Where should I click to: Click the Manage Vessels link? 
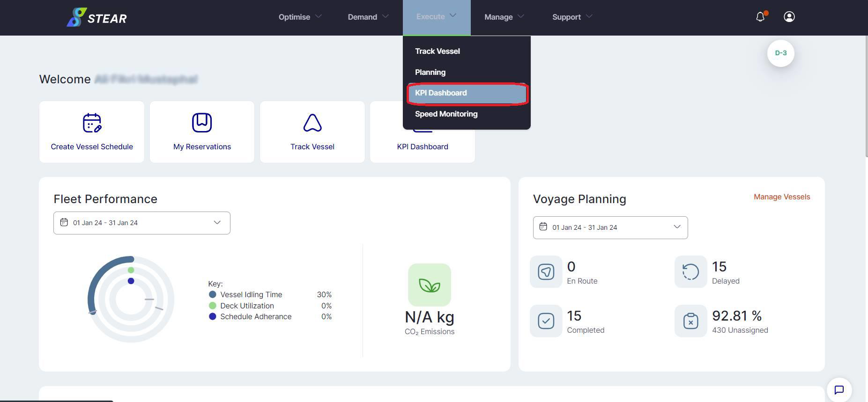782,197
